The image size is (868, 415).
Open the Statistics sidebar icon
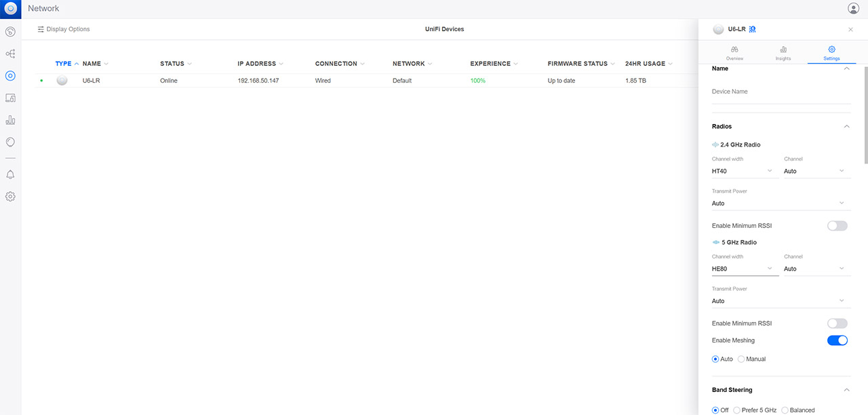point(10,120)
